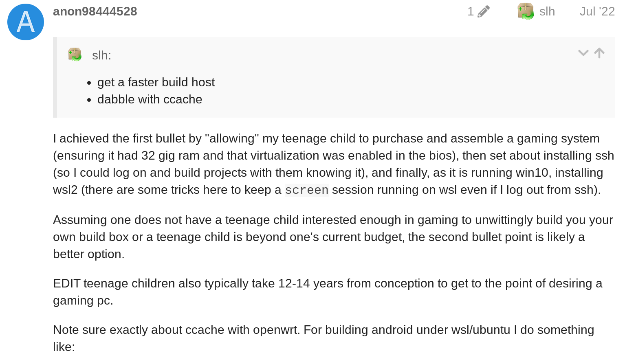This screenshot has width=625, height=364.
Task: Click the slh avatar inside the quote
Action: click(x=75, y=55)
